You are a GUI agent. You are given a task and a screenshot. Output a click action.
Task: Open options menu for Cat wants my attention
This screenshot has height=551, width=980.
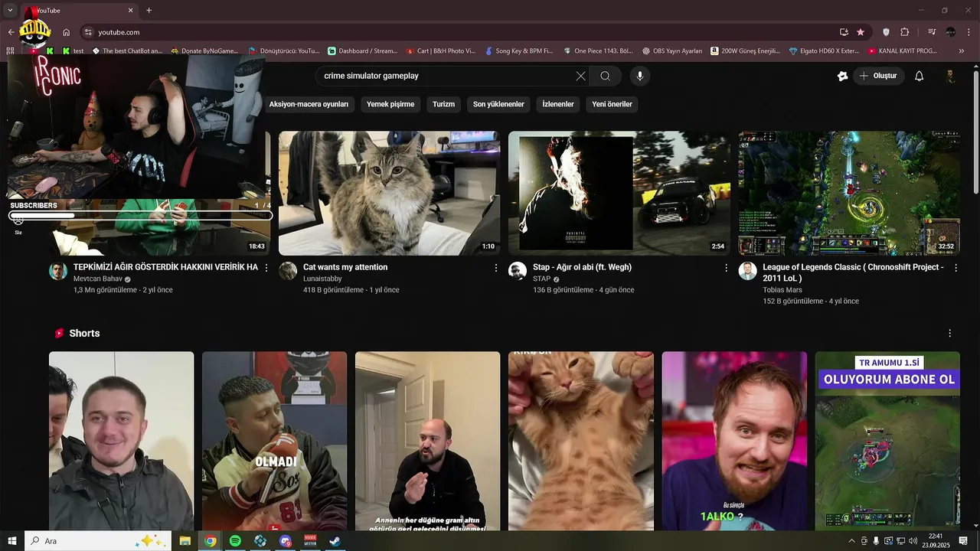tap(496, 268)
